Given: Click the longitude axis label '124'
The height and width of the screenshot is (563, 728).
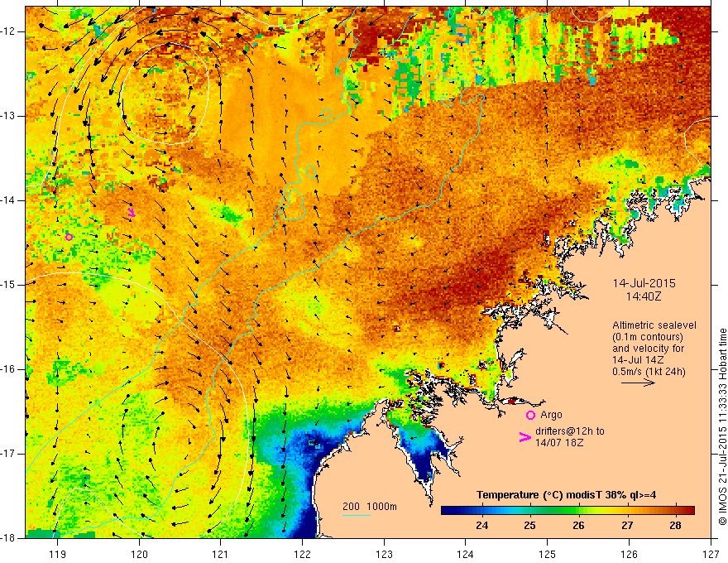Looking at the screenshot, I should coord(466,554).
